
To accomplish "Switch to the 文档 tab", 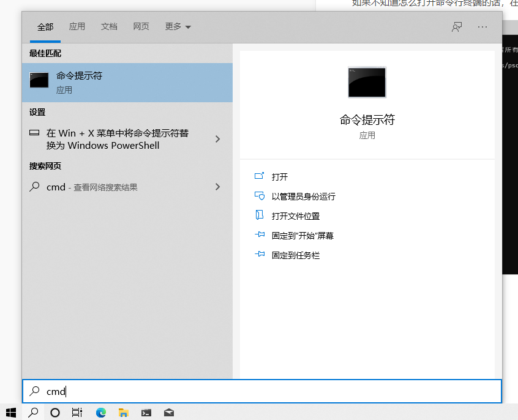I will pyautogui.click(x=109, y=26).
